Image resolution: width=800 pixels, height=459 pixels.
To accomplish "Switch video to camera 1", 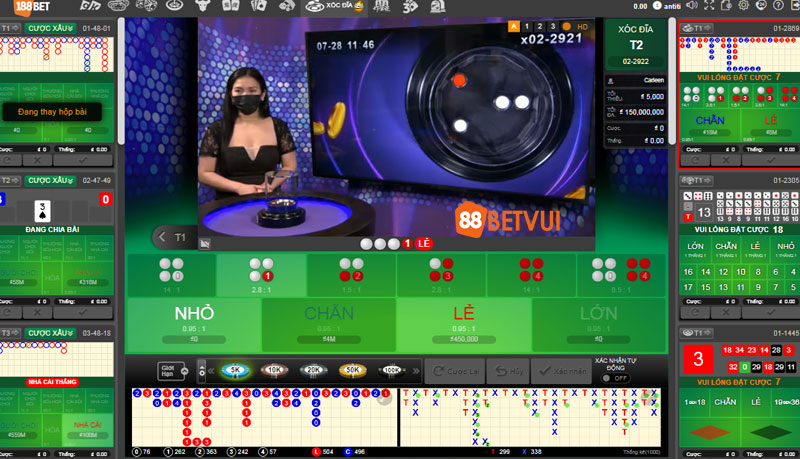I will coord(527,27).
